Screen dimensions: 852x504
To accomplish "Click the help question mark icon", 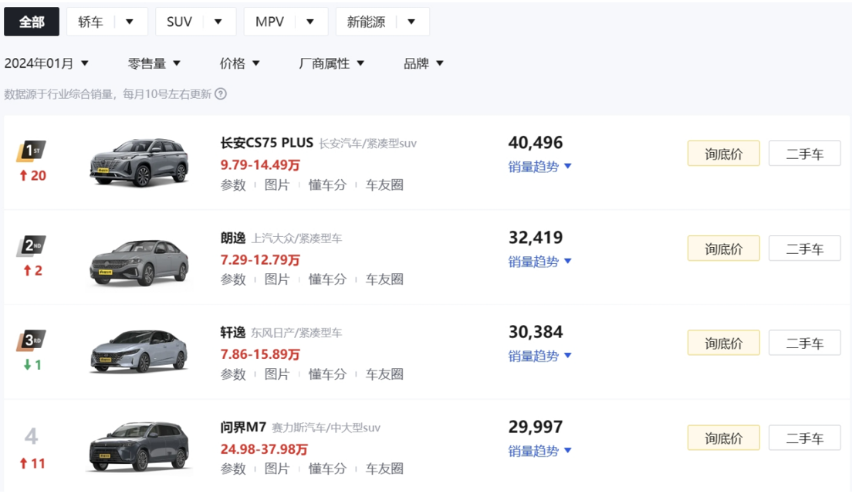I will [221, 94].
